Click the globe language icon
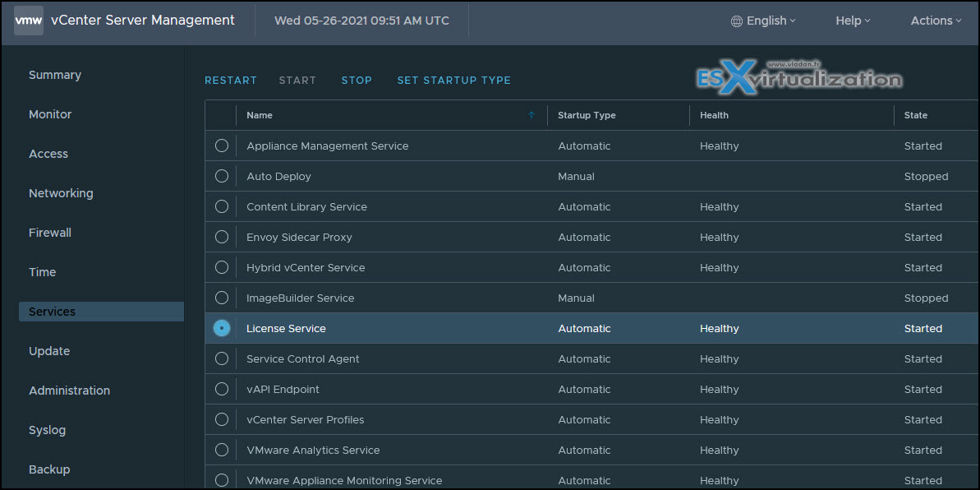Image resolution: width=980 pixels, height=490 pixels. coord(737,21)
